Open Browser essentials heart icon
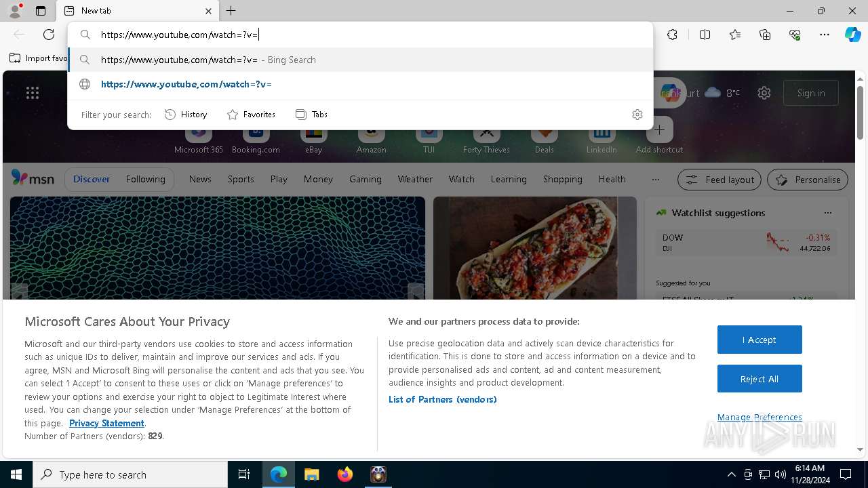Viewport: 868px width, 488px height. 795,35
